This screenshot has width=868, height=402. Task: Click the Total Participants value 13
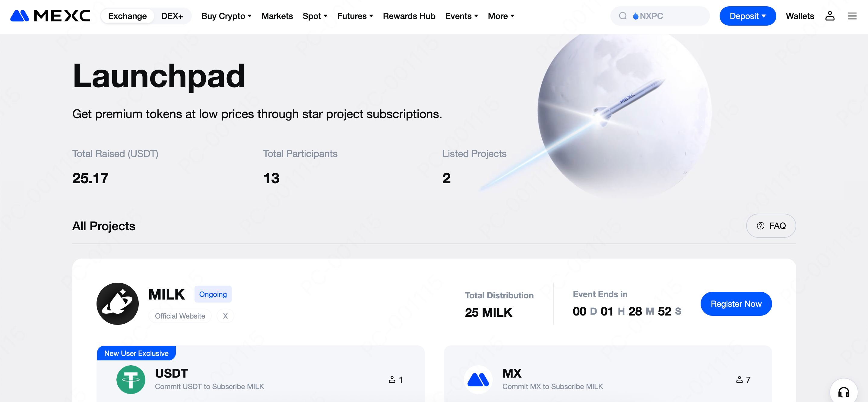pyautogui.click(x=271, y=178)
